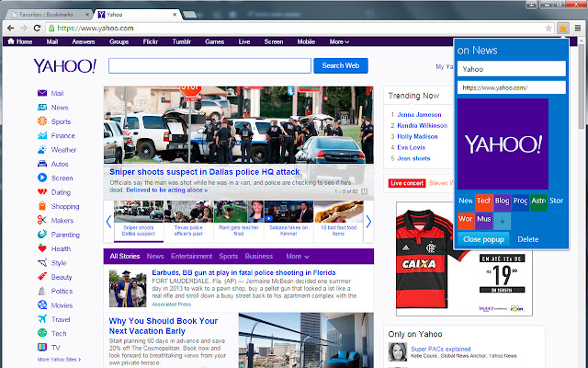Screen dimensions: 588x368
Task: Select the purple Mus category tile
Action: 484,221
